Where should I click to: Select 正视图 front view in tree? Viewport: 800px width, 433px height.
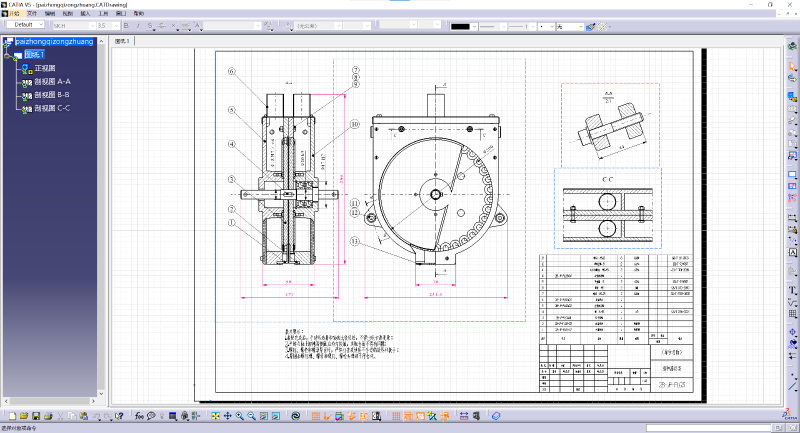click(44, 68)
